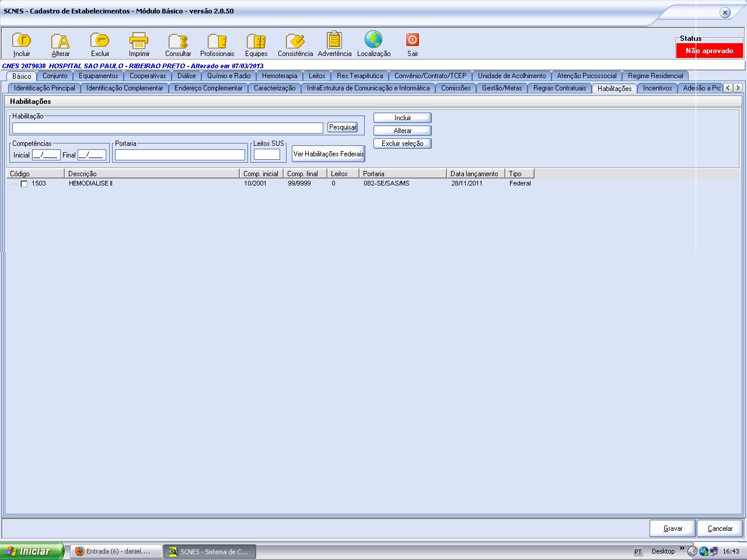Click into the Portaria text field
747x560 pixels.
(180, 155)
